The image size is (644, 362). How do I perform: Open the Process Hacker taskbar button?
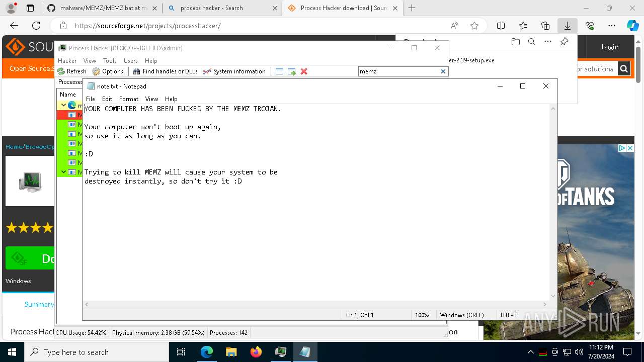(280, 352)
